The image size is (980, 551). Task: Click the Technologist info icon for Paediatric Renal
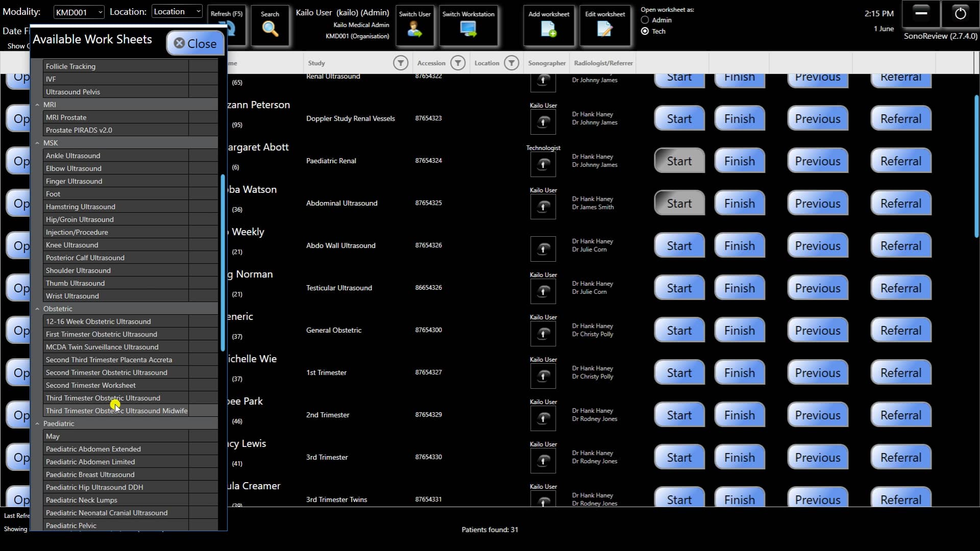click(543, 164)
